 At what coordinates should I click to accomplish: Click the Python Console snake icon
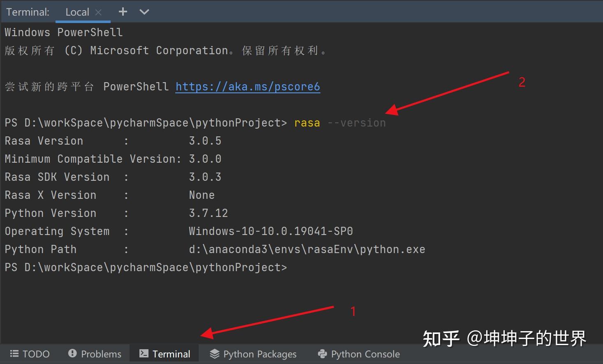(322, 354)
